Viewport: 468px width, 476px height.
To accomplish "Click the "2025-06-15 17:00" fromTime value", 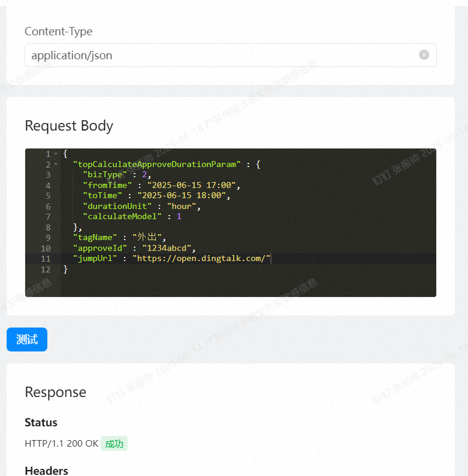I will (x=193, y=185).
